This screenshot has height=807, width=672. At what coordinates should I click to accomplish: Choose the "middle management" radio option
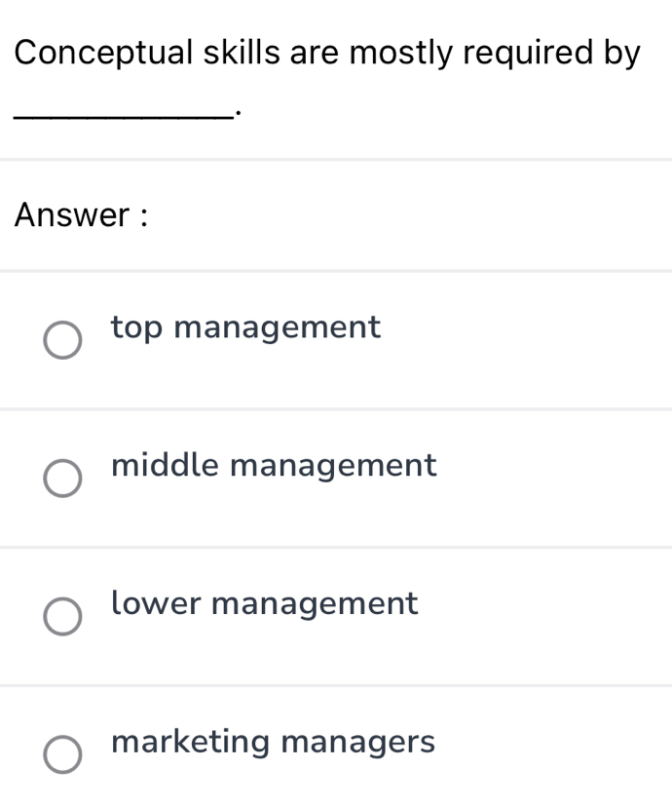coord(63,479)
